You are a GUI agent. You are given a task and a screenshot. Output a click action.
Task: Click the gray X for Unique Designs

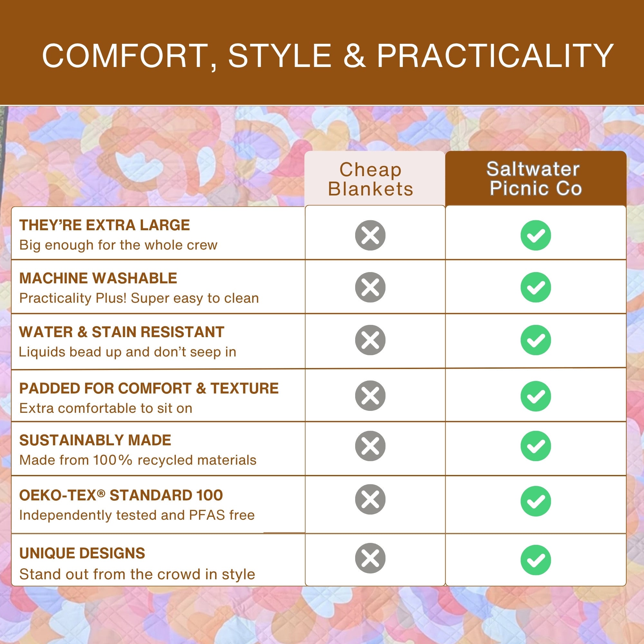click(370, 558)
